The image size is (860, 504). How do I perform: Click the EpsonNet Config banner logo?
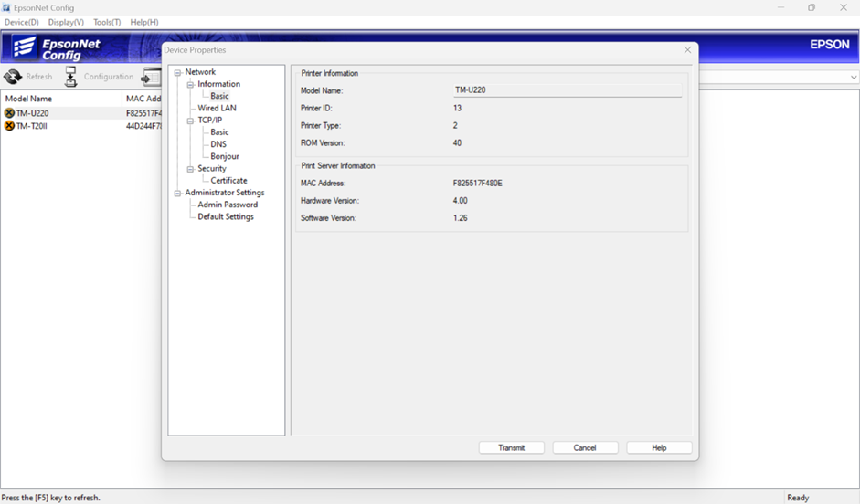57,48
